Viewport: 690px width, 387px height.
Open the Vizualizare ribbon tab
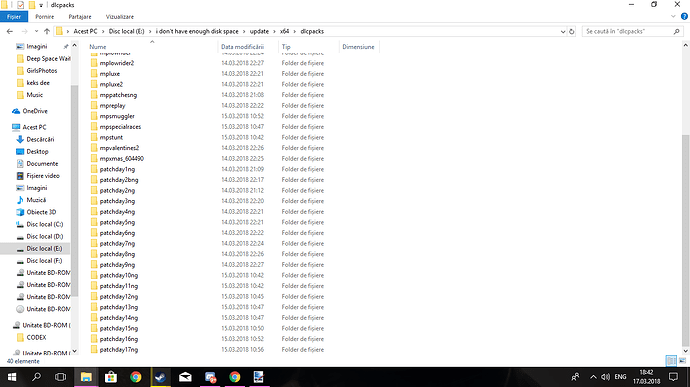click(120, 17)
